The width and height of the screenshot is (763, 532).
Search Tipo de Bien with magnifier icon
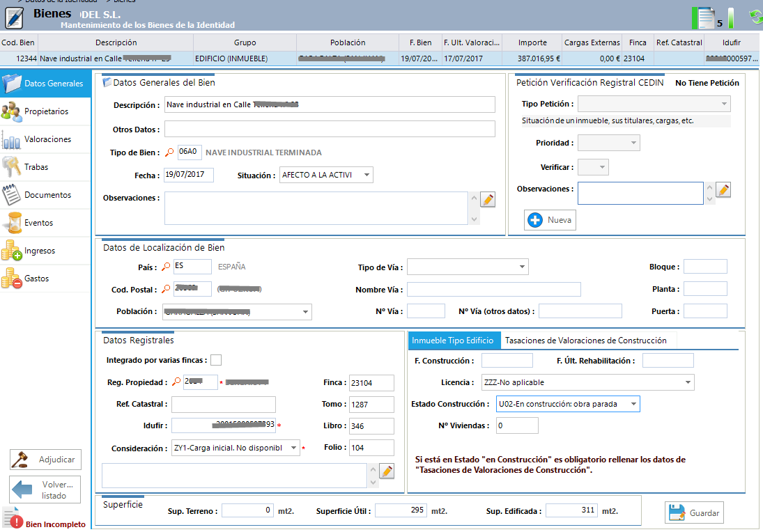click(169, 152)
